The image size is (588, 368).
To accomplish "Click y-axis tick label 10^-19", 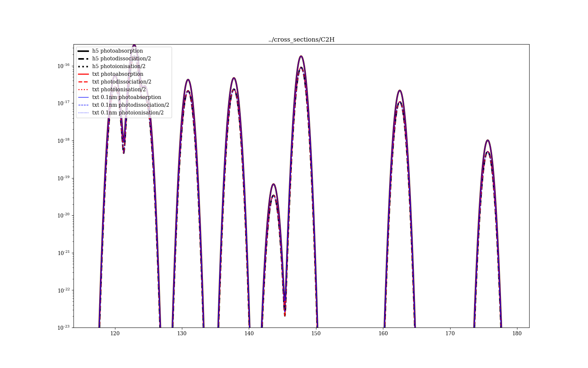I will coord(63,178).
